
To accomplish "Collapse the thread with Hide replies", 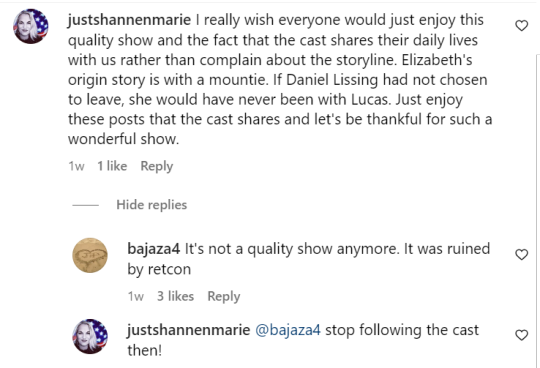I will click(x=152, y=205).
